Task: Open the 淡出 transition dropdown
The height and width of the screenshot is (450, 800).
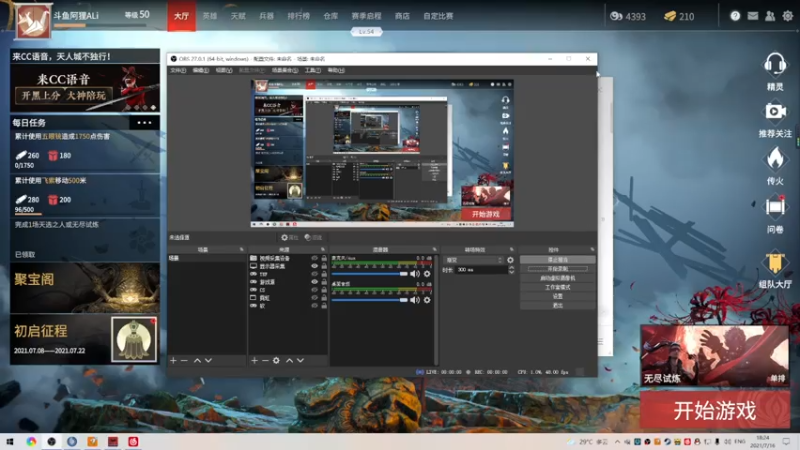Action: pos(473,260)
